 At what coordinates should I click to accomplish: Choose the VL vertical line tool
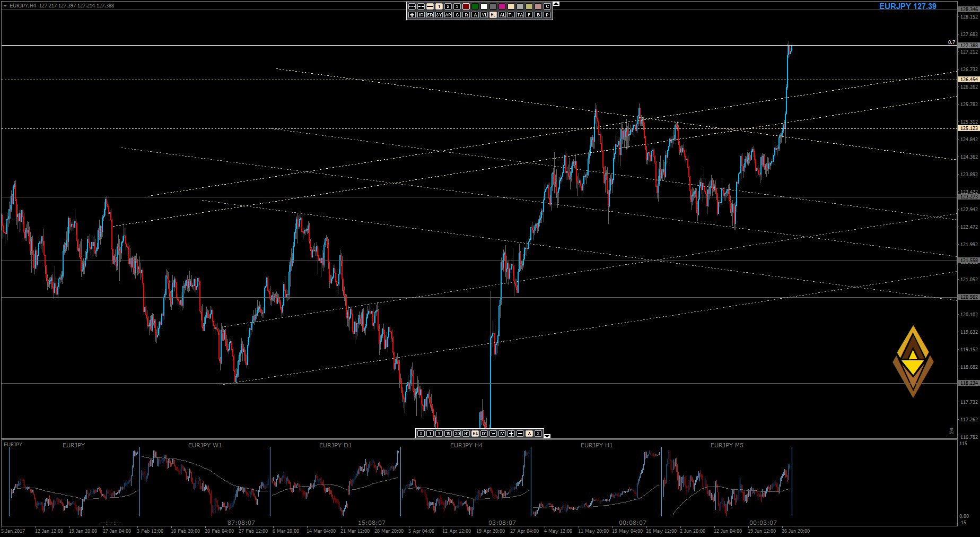(x=484, y=15)
